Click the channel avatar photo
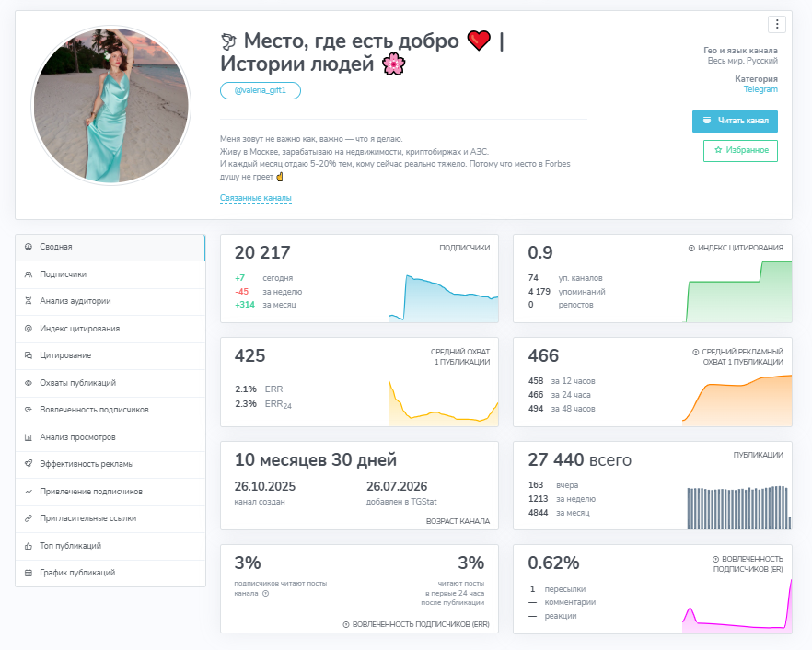 click(111, 106)
